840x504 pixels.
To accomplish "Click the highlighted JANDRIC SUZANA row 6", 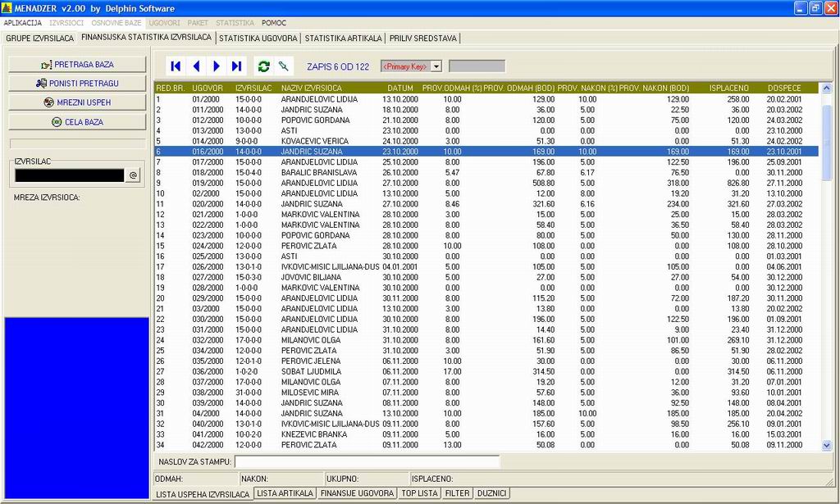I will (x=486, y=152).
